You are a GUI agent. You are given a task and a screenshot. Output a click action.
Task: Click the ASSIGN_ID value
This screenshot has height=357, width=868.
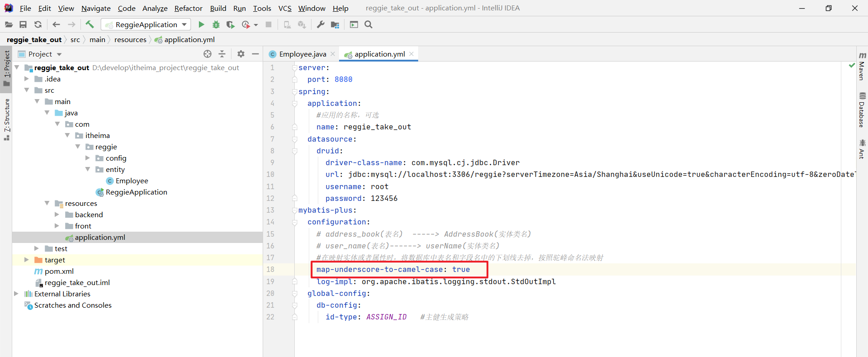coord(386,317)
